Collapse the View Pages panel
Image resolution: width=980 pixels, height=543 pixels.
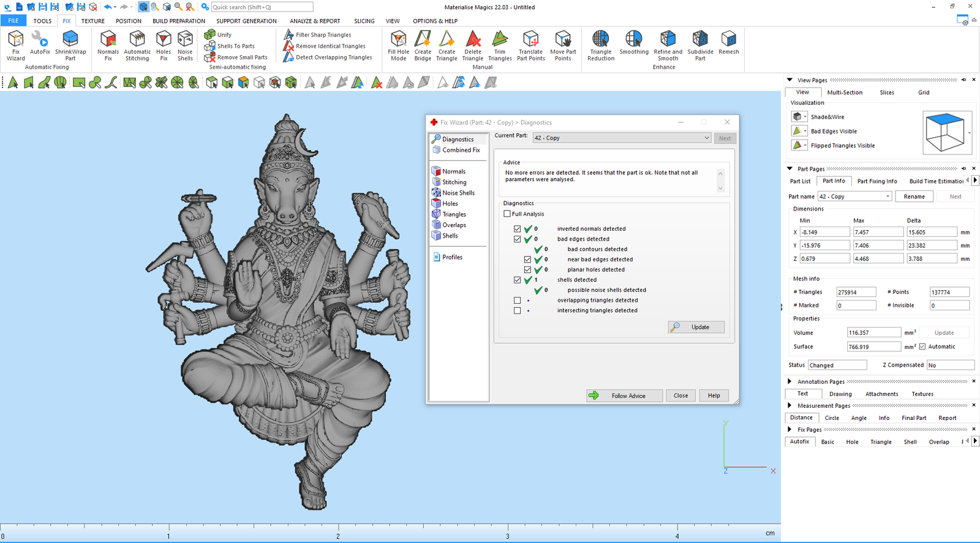(790, 80)
